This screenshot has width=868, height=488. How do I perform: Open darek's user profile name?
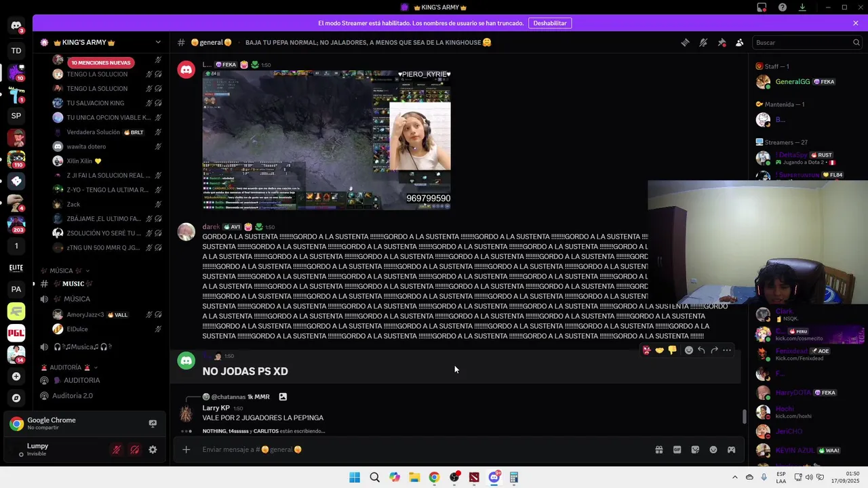pos(211,226)
